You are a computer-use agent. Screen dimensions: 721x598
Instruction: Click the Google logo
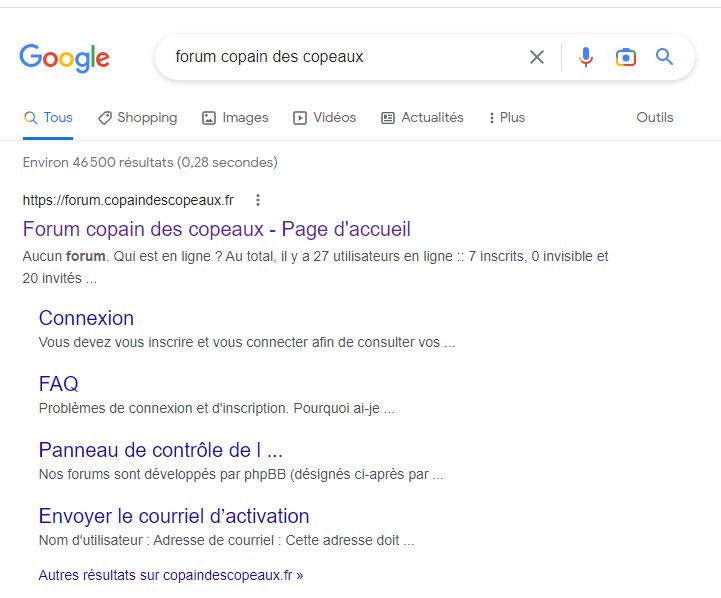pyautogui.click(x=64, y=58)
